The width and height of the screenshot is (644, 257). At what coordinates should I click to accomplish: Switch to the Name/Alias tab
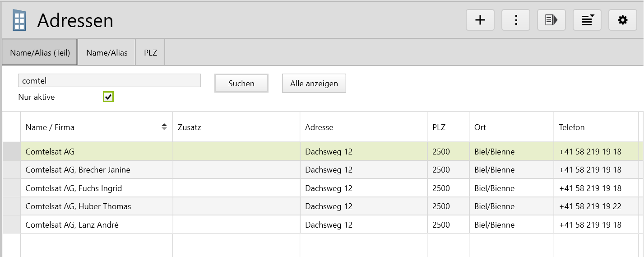click(x=107, y=53)
